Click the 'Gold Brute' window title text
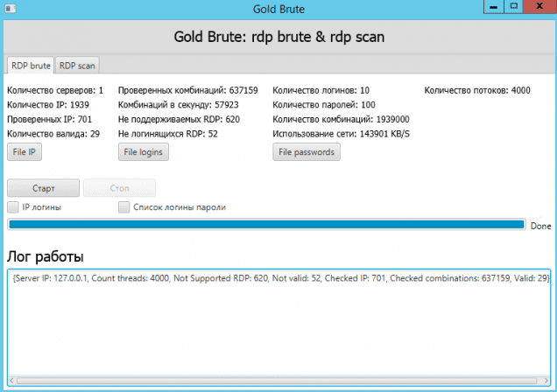The image size is (557, 392). tap(278, 9)
